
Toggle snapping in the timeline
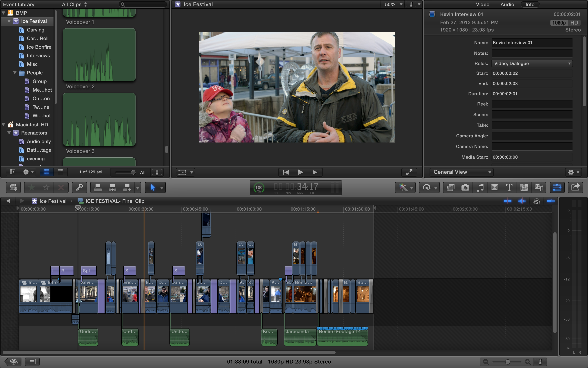[x=551, y=201]
